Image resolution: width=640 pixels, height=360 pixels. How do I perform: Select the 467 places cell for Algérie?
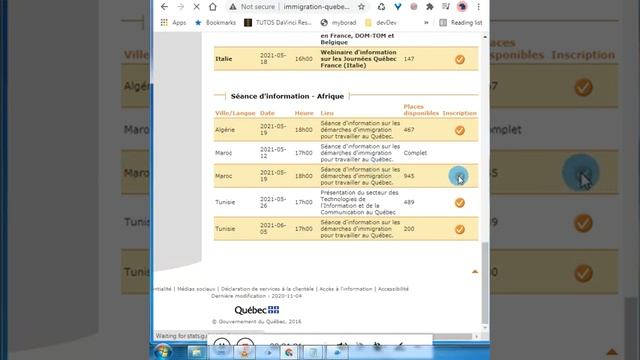point(409,130)
